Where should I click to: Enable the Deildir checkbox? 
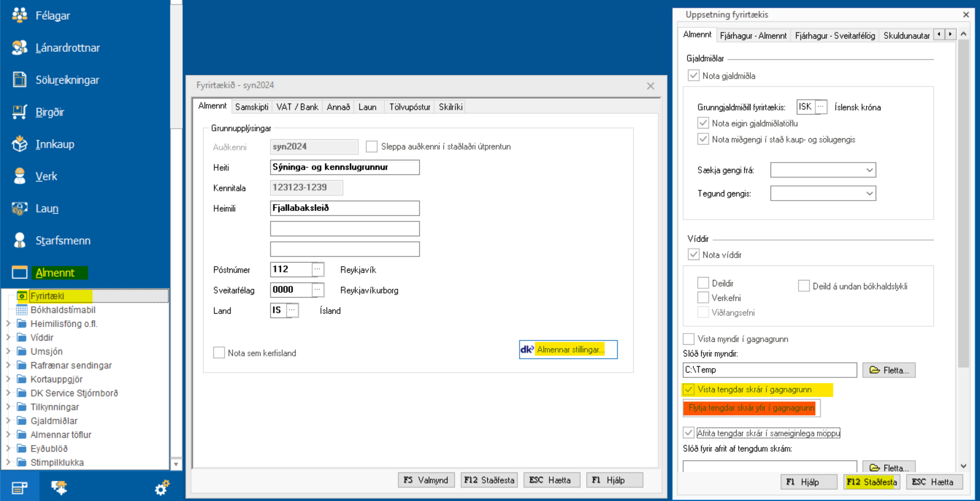coord(703,283)
